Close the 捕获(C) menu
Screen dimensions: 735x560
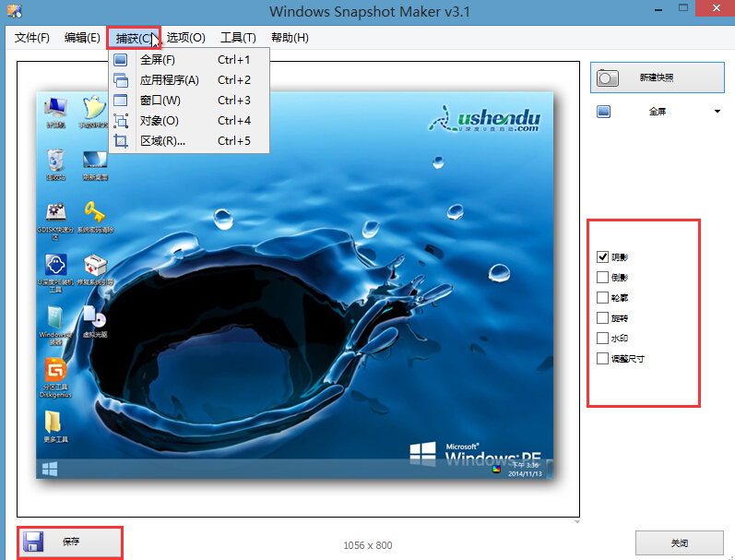134,38
